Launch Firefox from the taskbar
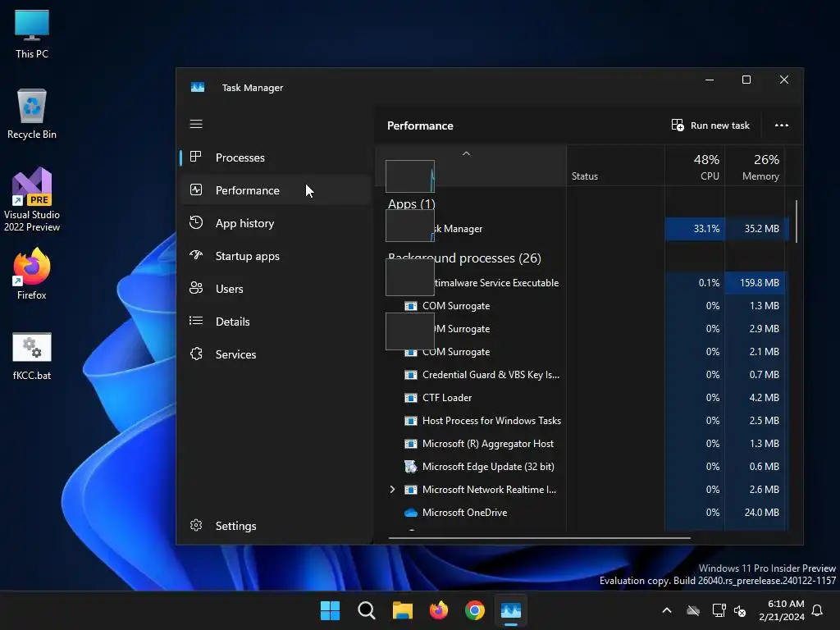 [x=439, y=610]
